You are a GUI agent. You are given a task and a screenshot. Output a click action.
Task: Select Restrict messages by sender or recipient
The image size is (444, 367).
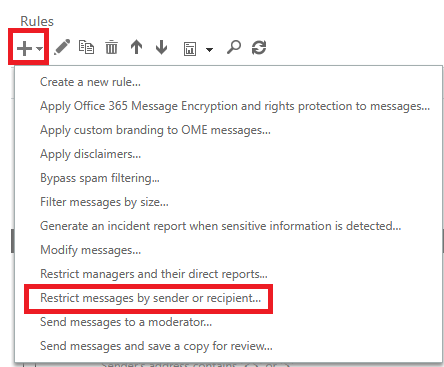(151, 298)
